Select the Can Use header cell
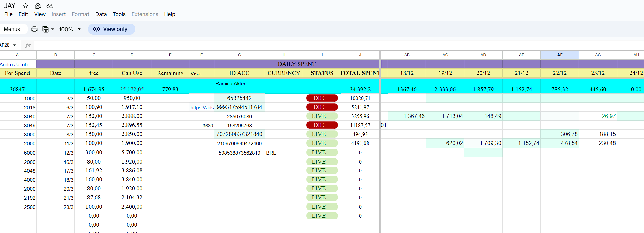 pyautogui.click(x=132, y=73)
